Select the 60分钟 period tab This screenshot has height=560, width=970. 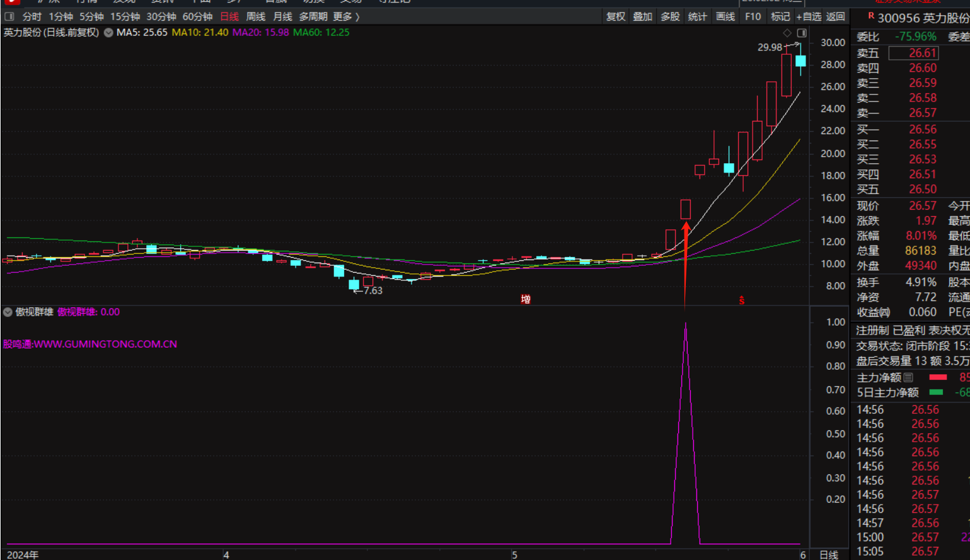coord(197,16)
